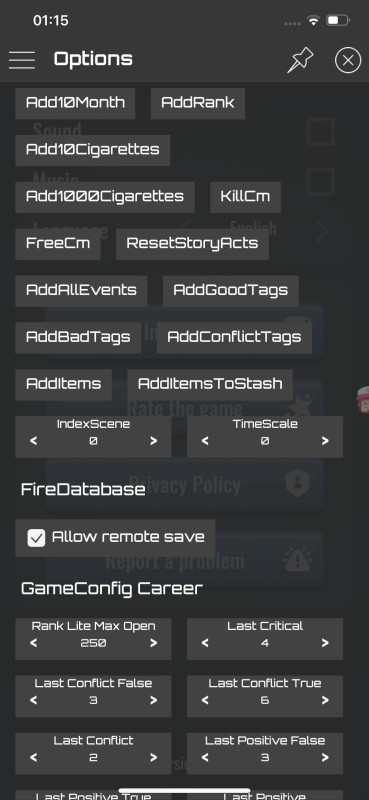Tap the AddItemsToStash button
Viewport: 369px width, 800px height.
coord(210,385)
